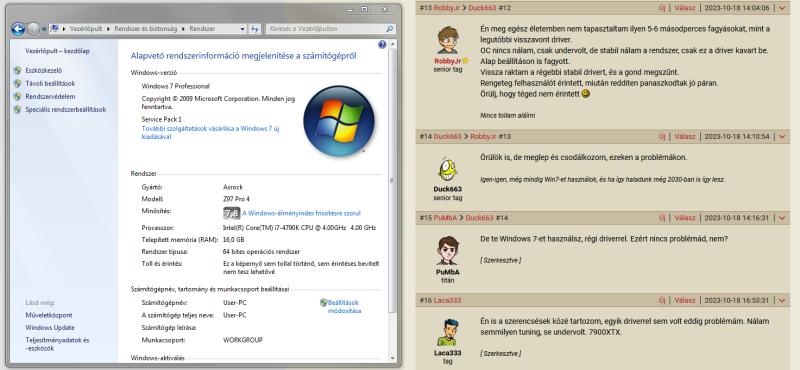
Task: Expand post #16 options chevron
Action: [x=782, y=301]
